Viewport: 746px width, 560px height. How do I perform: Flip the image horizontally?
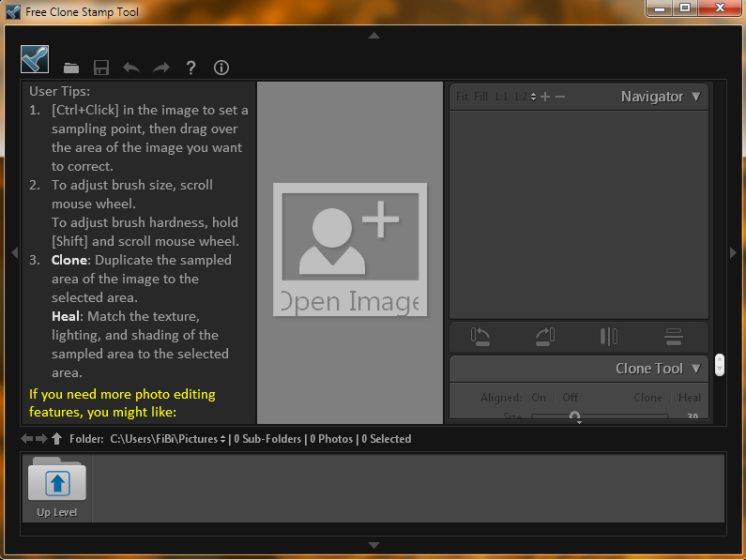point(609,336)
